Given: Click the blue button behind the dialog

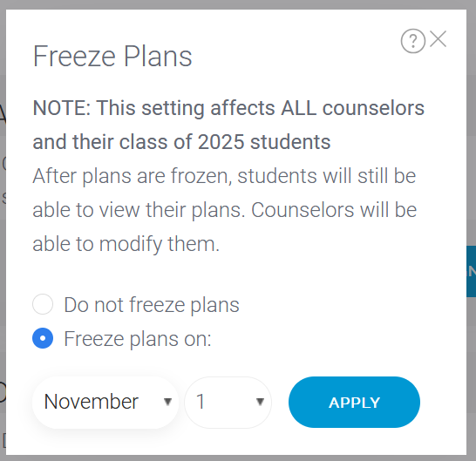Looking at the screenshot, I should pyautogui.click(x=471, y=271).
